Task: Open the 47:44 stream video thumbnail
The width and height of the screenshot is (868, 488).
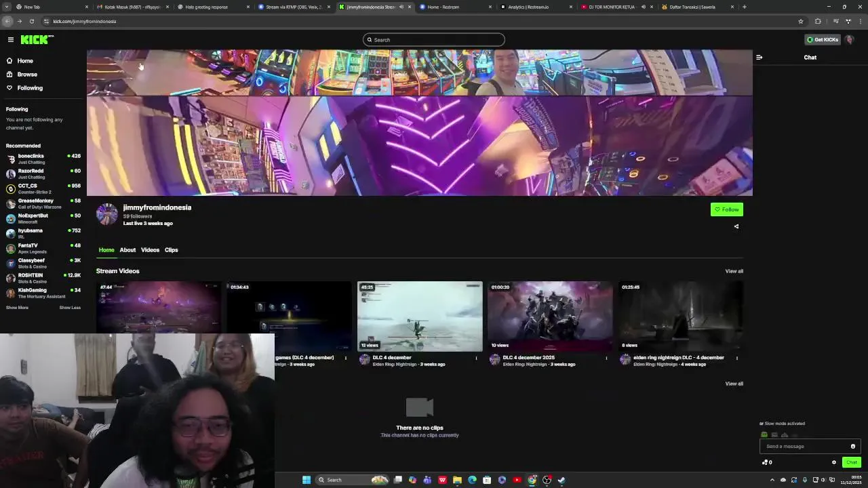Action: coord(159,307)
